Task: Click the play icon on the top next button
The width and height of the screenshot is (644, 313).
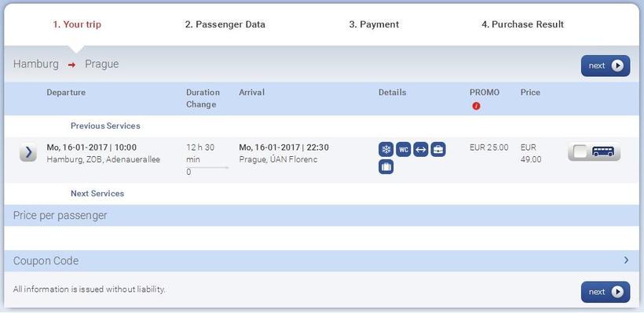Action: pyautogui.click(x=617, y=66)
